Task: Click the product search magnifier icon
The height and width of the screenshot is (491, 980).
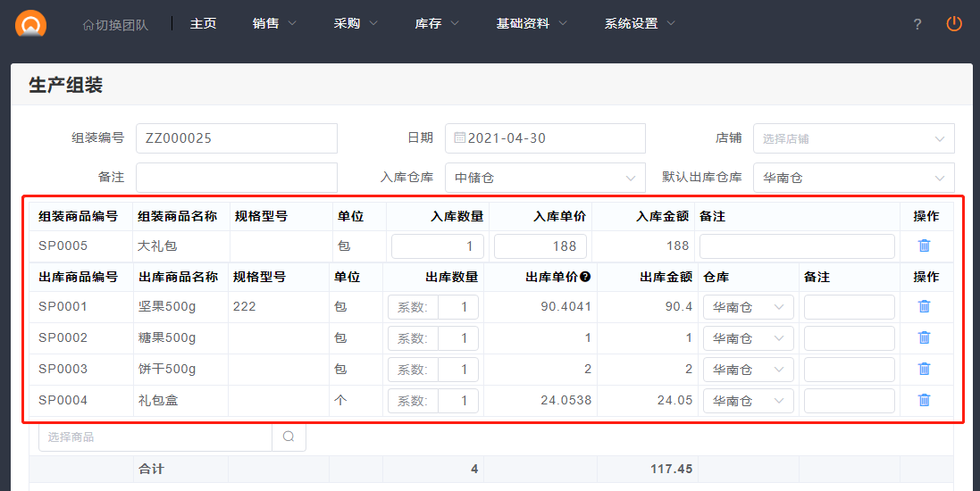Action: pyautogui.click(x=289, y=437)
